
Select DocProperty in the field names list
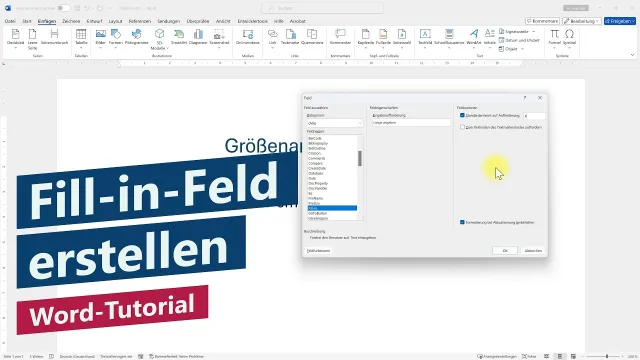pos(318,183)
